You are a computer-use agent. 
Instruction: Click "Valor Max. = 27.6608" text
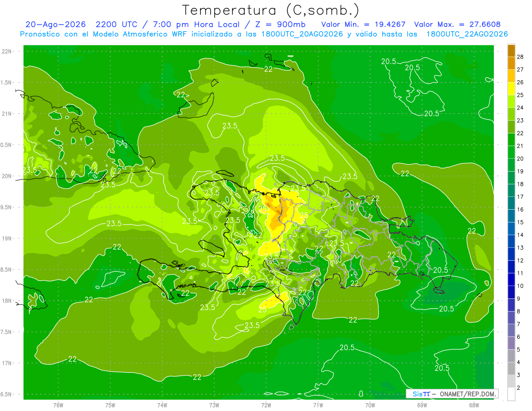(x=458, y=24)
